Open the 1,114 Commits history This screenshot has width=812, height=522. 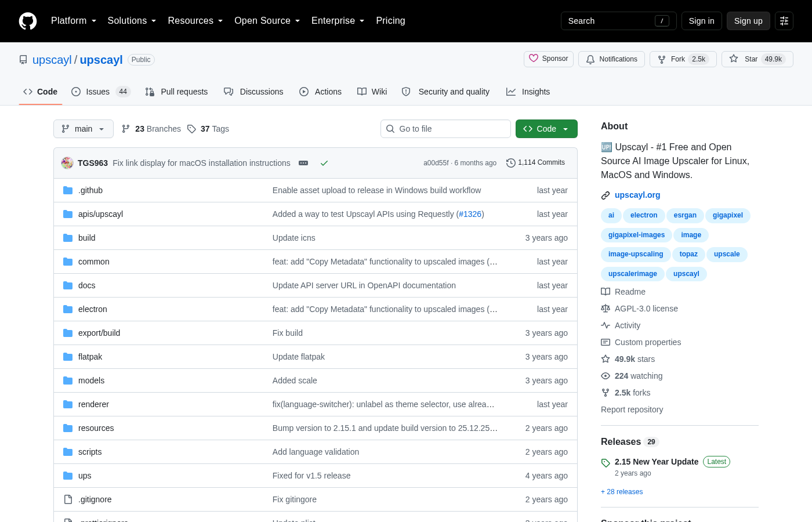(x=535, y=163)
